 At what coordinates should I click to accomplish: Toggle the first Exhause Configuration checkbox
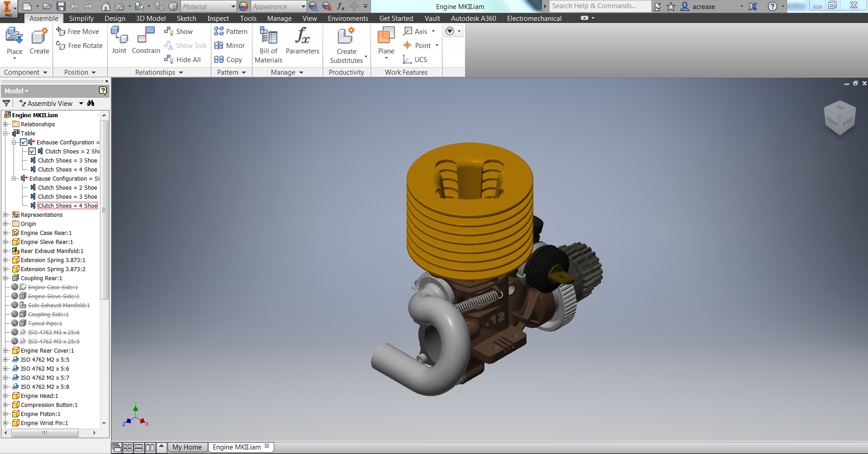pyautogui.click(x=24, y=142)
